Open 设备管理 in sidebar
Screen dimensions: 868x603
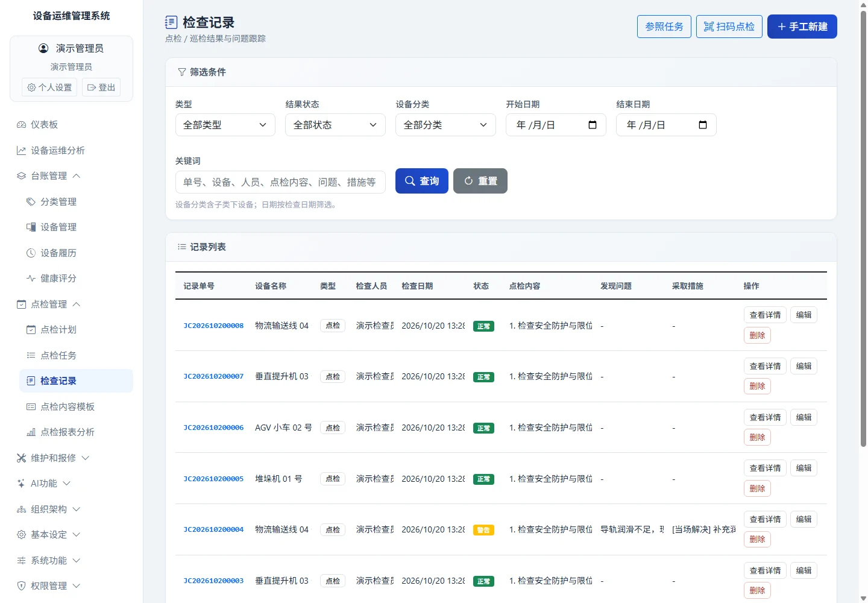click(x=76, y=227)
